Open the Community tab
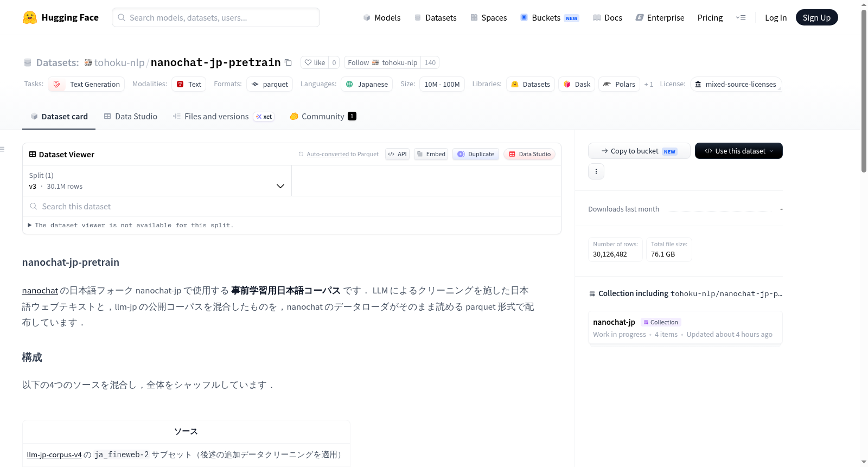The image size is (868, 467). [x=323, y=116]
